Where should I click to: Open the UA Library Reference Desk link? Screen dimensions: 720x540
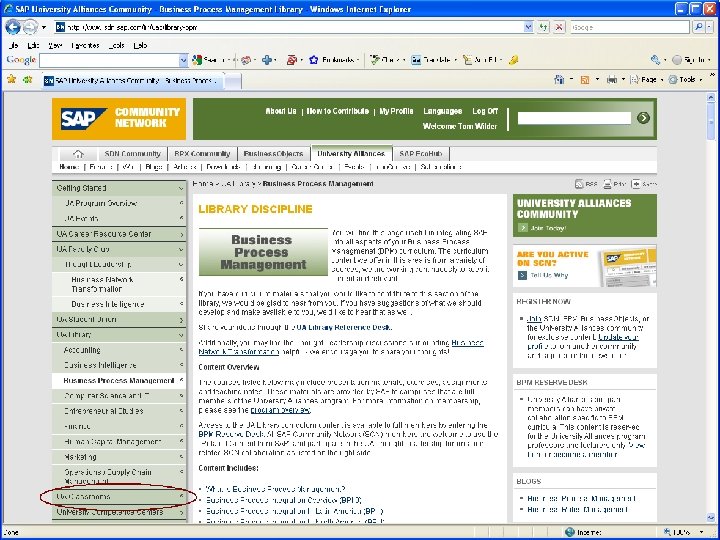pos(343,327)
